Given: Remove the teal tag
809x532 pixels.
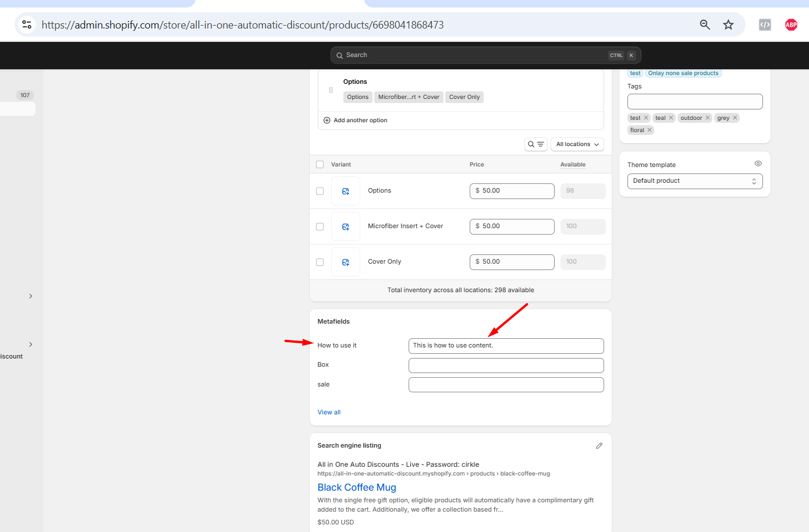Looking at the screenshot, I should tap(671, 118).
